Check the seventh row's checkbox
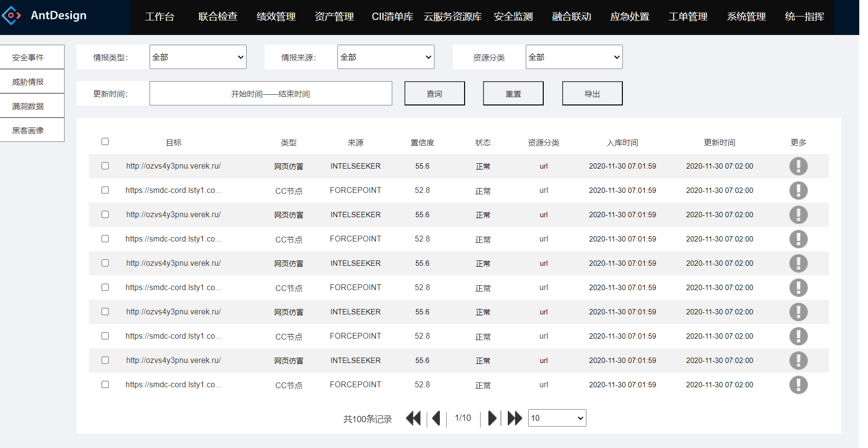The height and width of the screenshot is (448, 868). click(x=105, y=311)
